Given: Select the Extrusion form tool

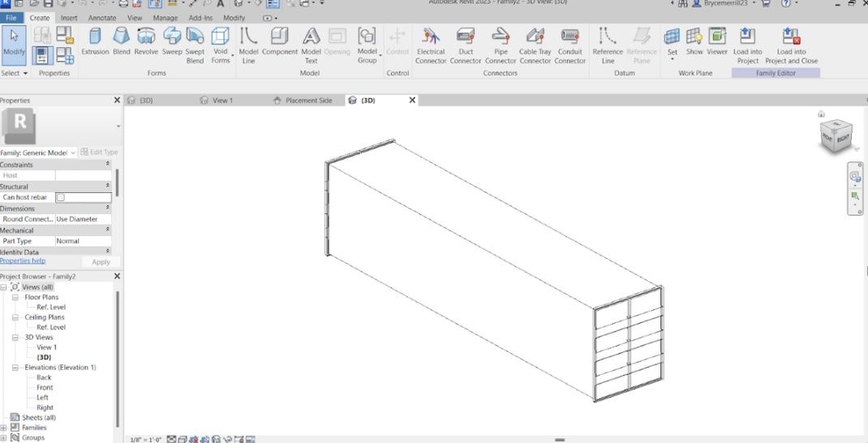Looking at the screenshot, I should (95, 42).
